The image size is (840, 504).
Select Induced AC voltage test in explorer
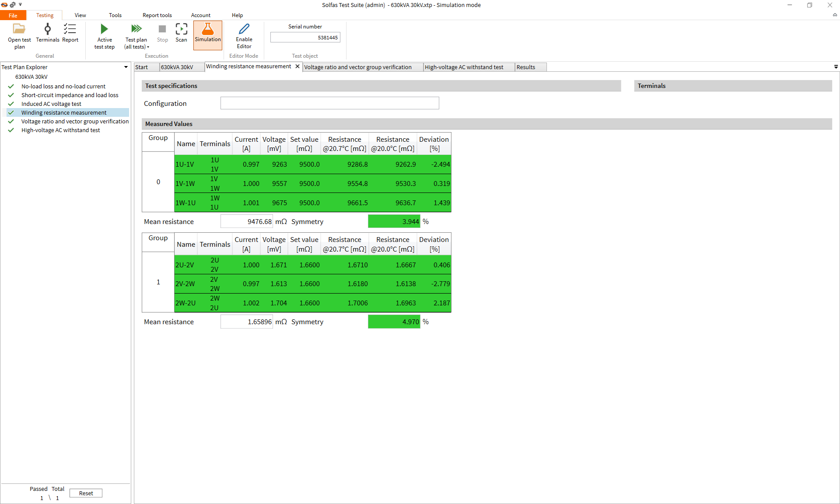[51, 104]
